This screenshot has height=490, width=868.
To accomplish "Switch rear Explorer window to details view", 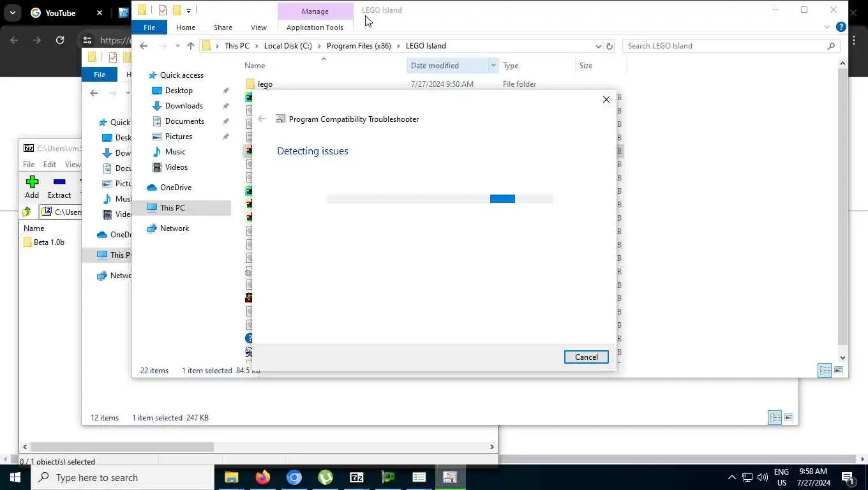I will (775, 417).
